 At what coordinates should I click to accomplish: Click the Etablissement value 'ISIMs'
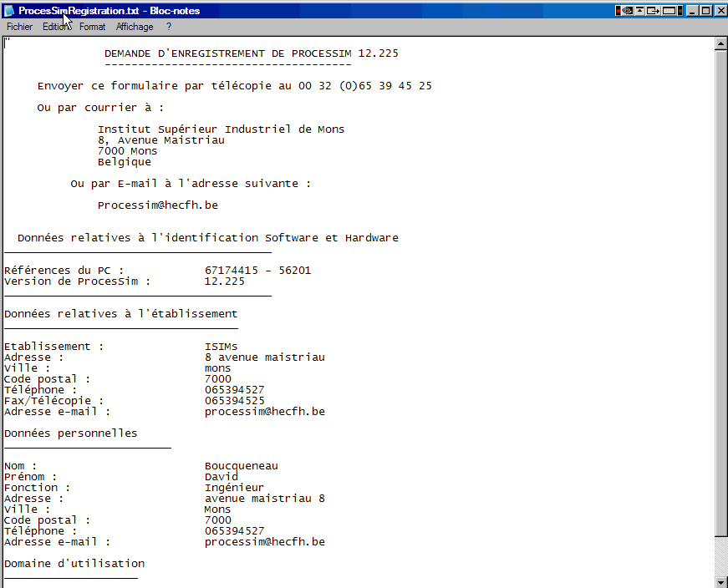point(221,347)
